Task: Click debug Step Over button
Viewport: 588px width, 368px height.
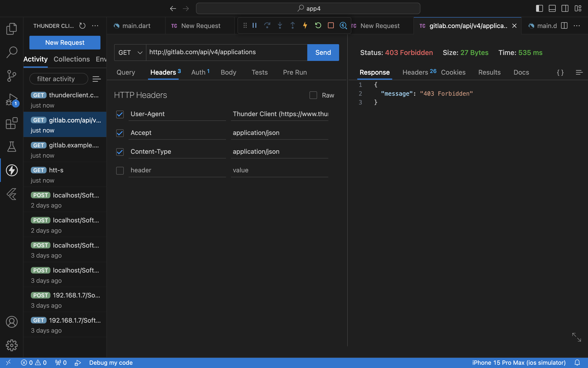Action: (x=267, y=25)
